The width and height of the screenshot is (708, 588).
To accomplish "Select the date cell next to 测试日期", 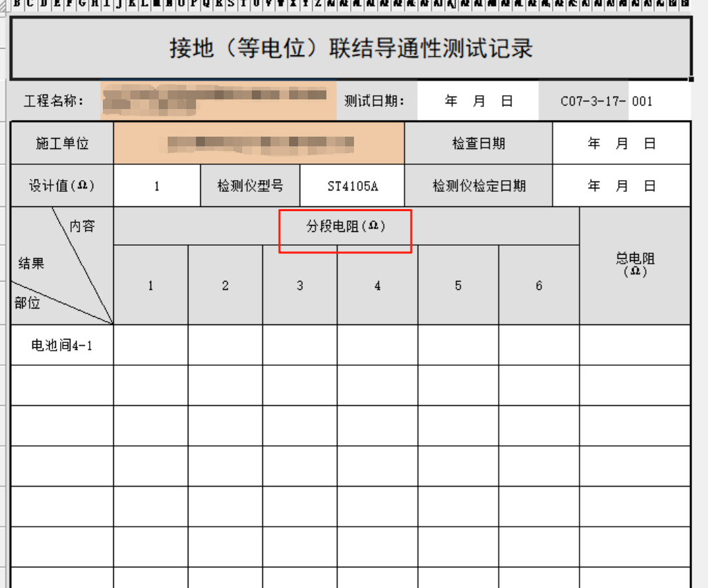I will [x=478, y=101].
